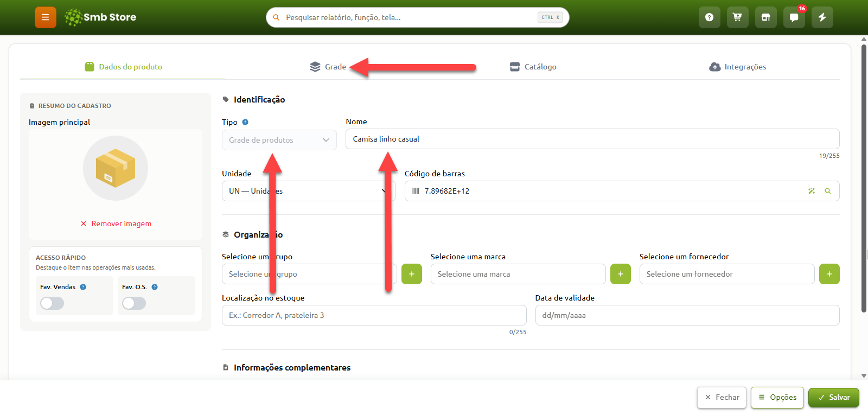Toggle the Fav. O.S. switch
The image size is (868, 415).
[x=134, y=303]
